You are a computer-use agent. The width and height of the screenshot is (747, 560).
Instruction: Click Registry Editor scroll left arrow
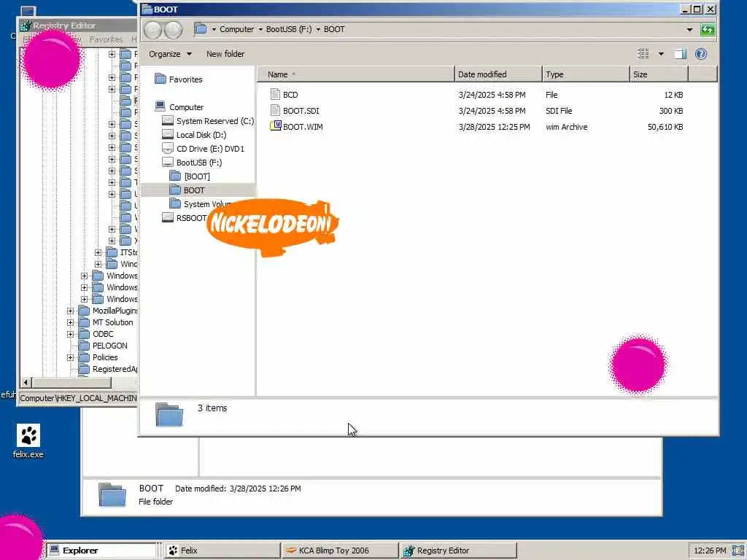tap(26, 382)
